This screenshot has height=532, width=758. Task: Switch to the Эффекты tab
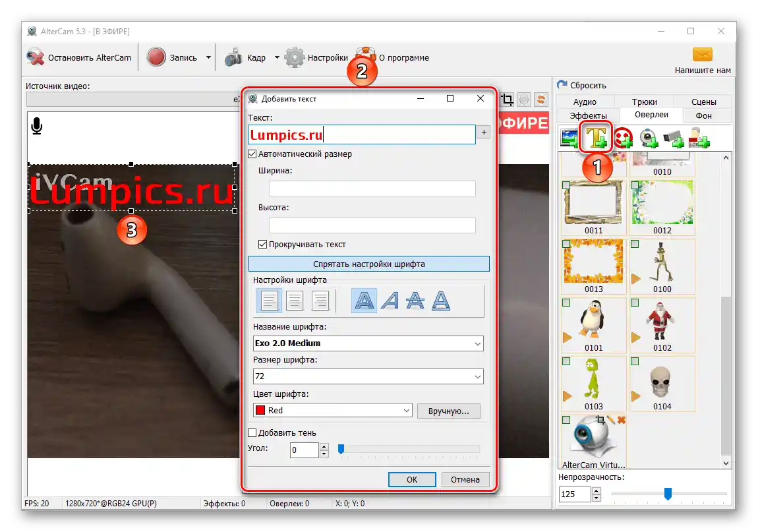click(589, 115)
